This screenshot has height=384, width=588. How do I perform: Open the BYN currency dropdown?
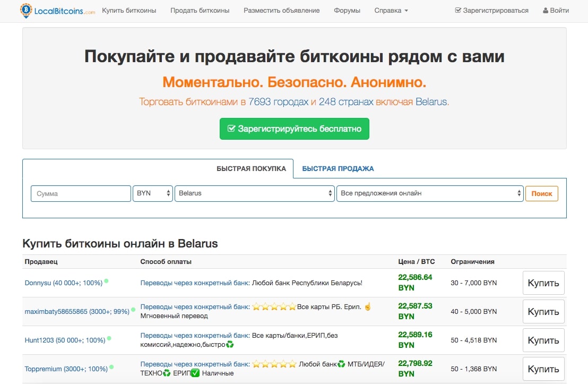click(x=152, y=193)
